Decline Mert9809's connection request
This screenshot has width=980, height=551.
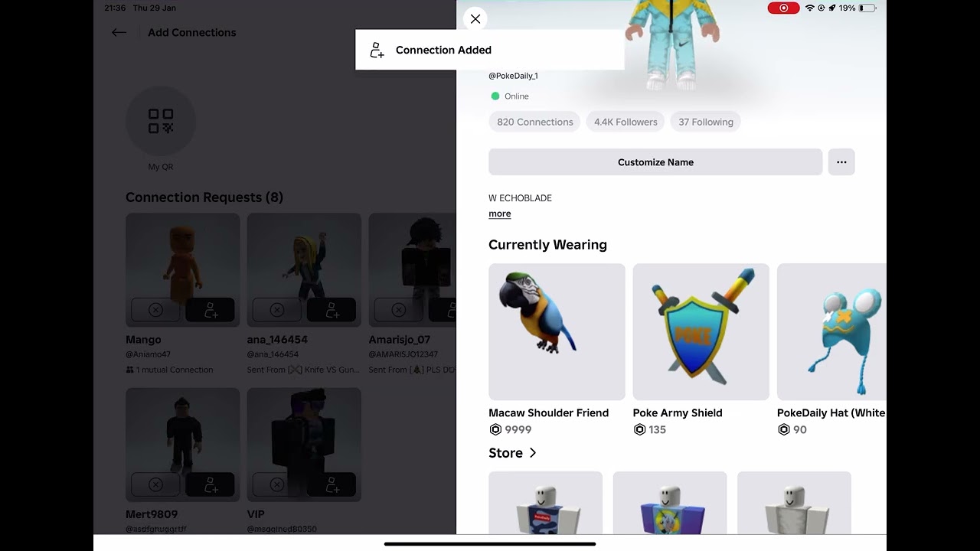pos(155,484)
